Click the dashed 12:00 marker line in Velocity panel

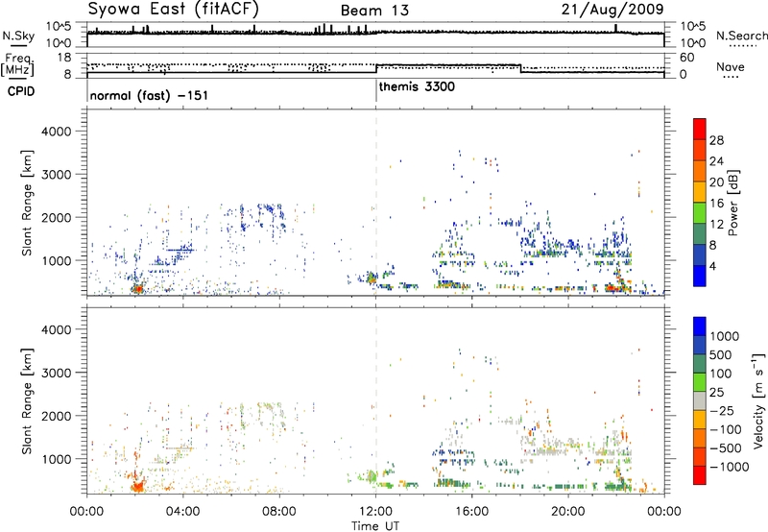(376, 400)
